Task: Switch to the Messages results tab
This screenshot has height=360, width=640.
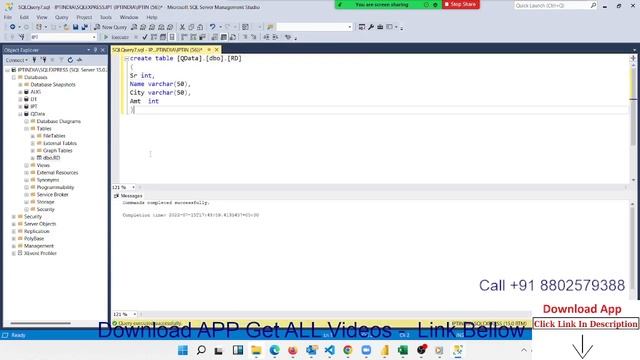Action: coord(128,196)
